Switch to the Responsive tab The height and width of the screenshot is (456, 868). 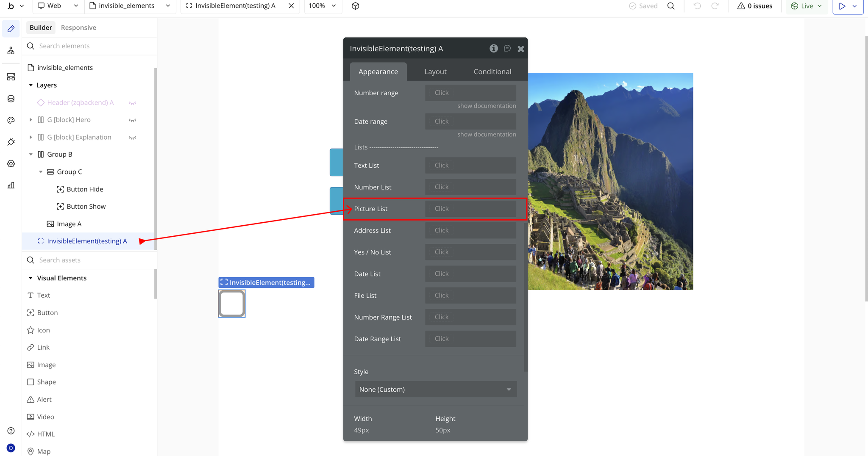(78, 28)
